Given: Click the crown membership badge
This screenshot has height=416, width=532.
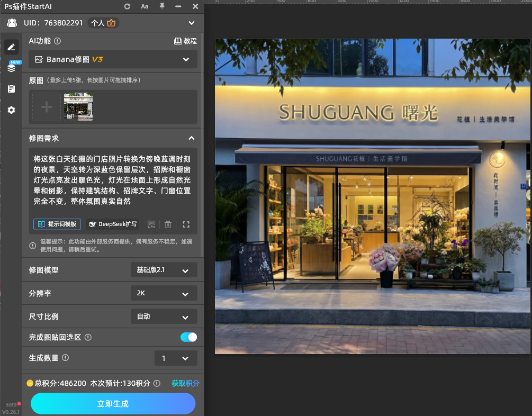Looking at the screenshot, I should tap(111, 23).
